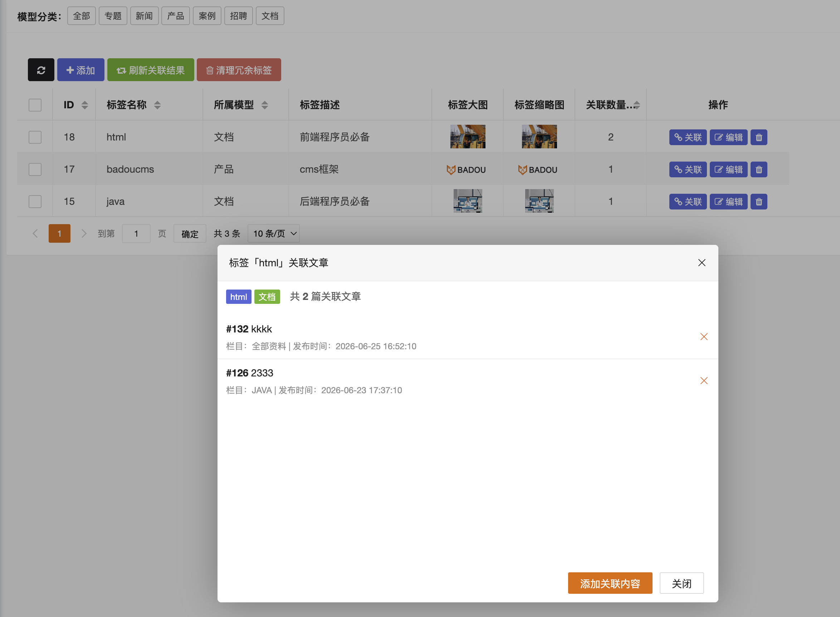Go to previous page arrow in pagination
Viewport: 840px width, 617px height.
(35, 234)
